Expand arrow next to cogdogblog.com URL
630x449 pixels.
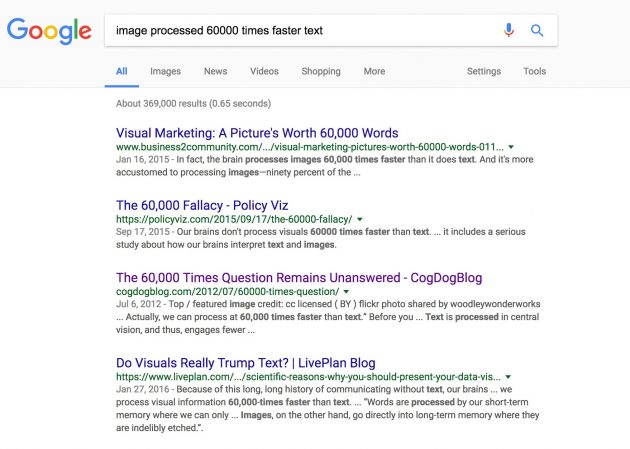click(x=346, y=292)
